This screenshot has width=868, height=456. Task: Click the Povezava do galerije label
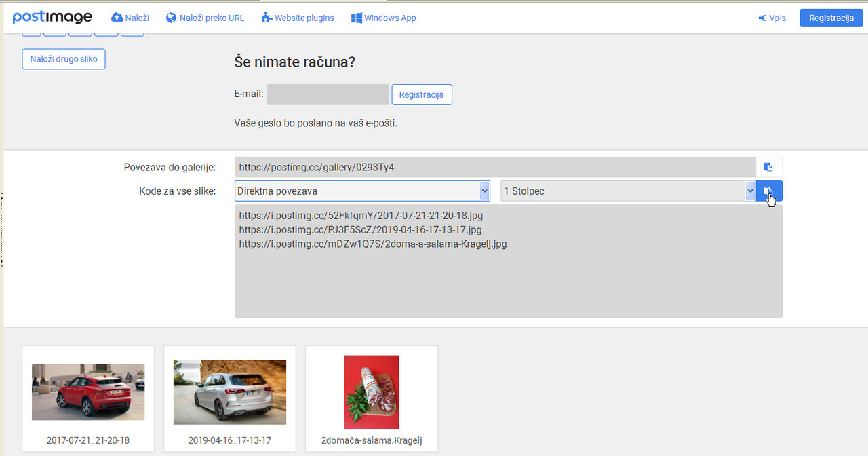click(170, 167)
